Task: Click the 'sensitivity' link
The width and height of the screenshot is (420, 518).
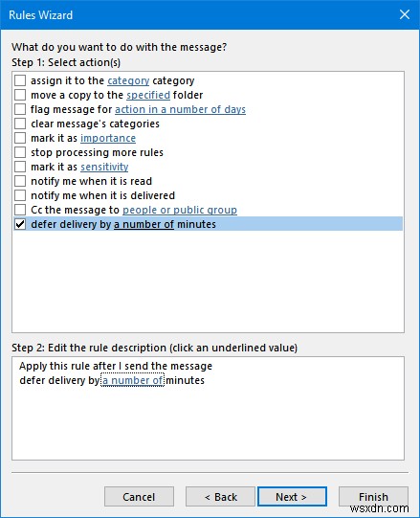Action: click(x=104, y=167)
